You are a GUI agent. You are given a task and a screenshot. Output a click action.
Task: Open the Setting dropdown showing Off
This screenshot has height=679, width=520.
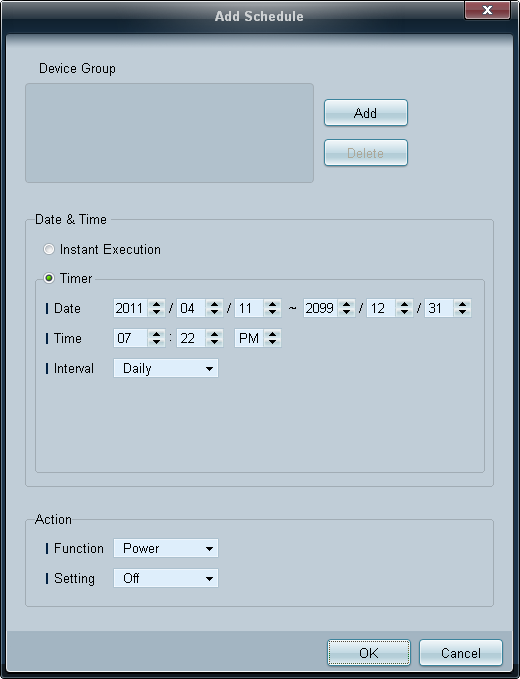(x=166, y=578)
